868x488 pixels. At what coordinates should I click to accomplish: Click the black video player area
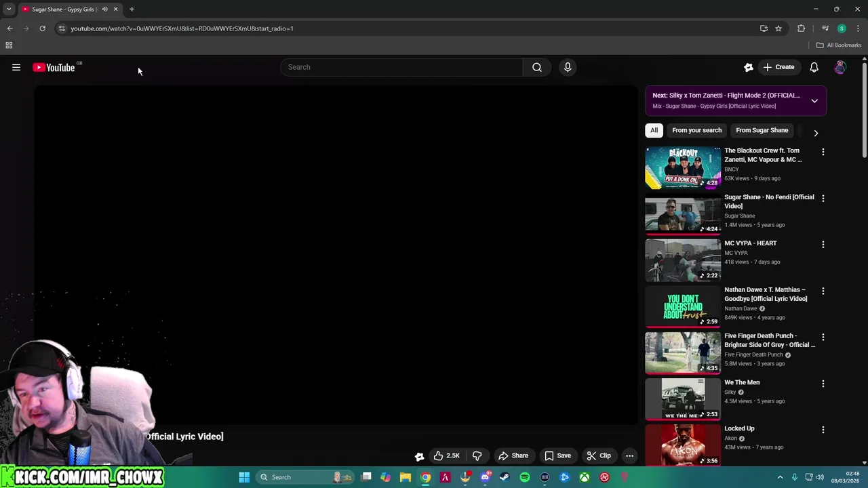336,254
